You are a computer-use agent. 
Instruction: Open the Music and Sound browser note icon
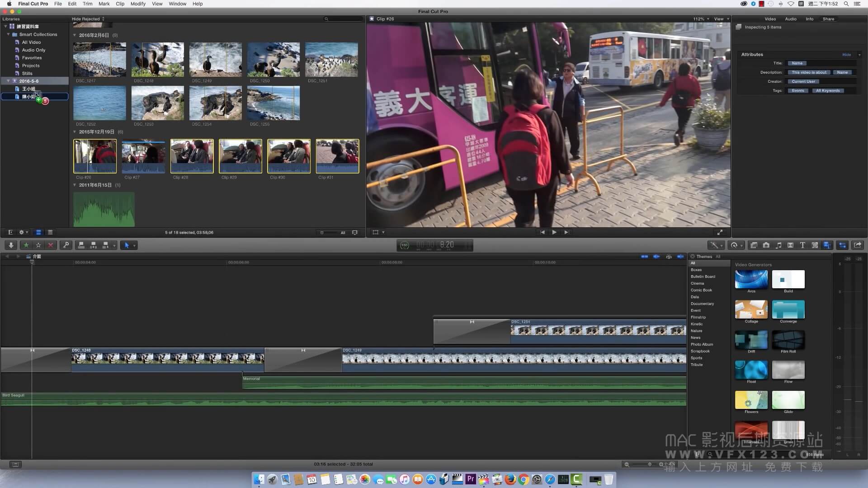pos(778,245)
